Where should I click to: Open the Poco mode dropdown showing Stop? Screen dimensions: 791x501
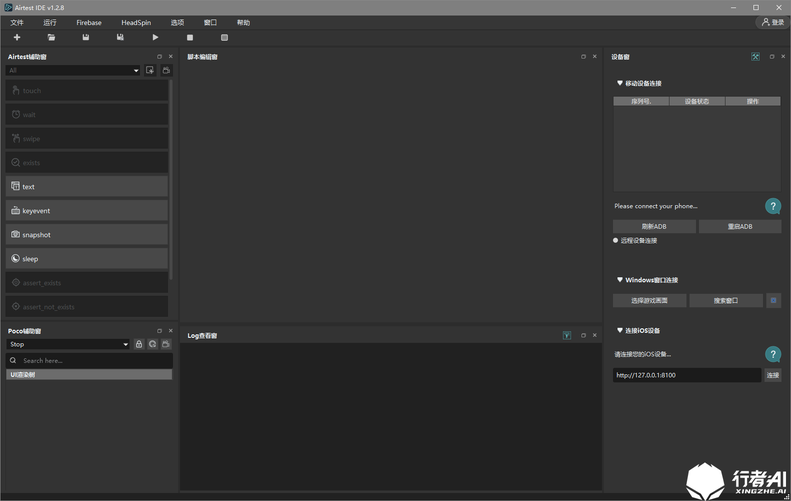[x=68, y=344]
